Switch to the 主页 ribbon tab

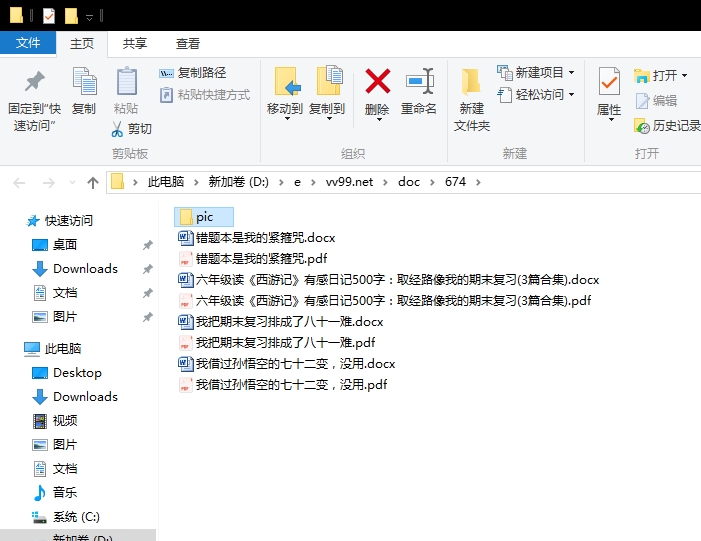(x=82, y=44)
